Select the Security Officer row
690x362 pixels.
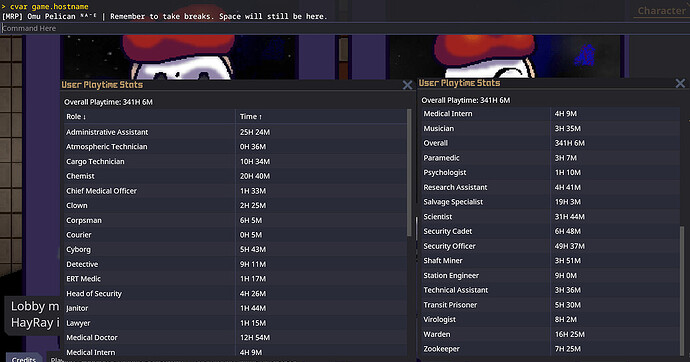point(550,246)
